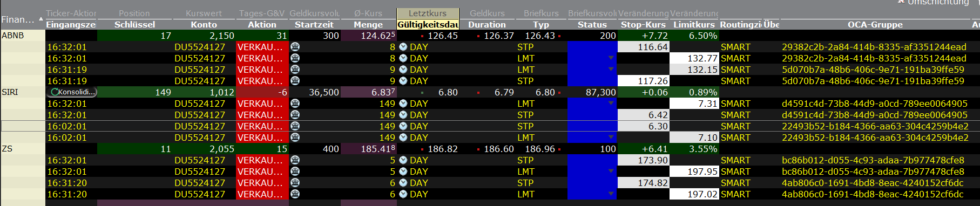Click the OCA-Gruppe column header
Viewport: 980px width, 206px height.
875,25
